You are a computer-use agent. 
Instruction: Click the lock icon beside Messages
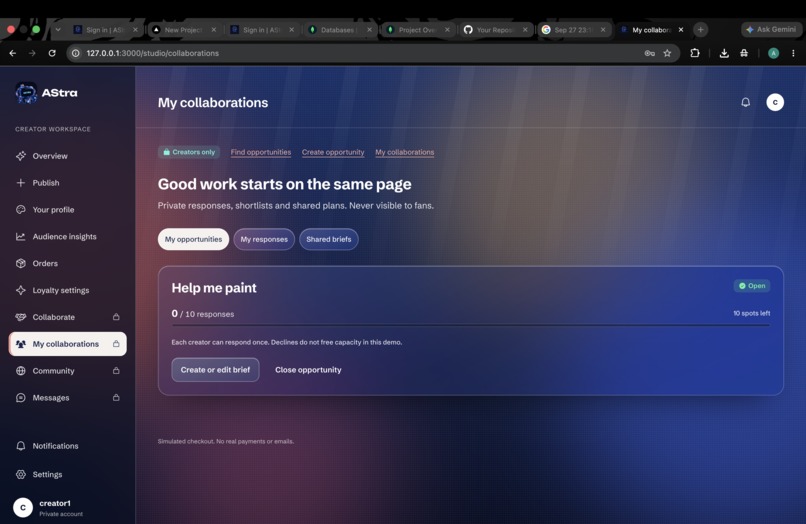pos(116,397)
